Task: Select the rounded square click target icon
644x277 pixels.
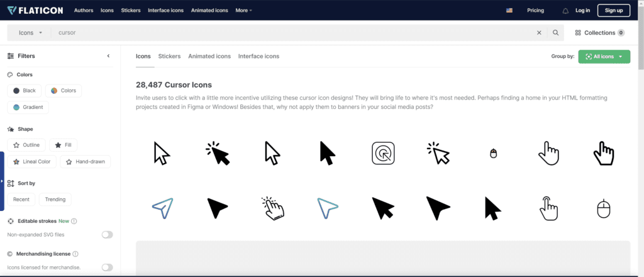Action: pos(383,154)
